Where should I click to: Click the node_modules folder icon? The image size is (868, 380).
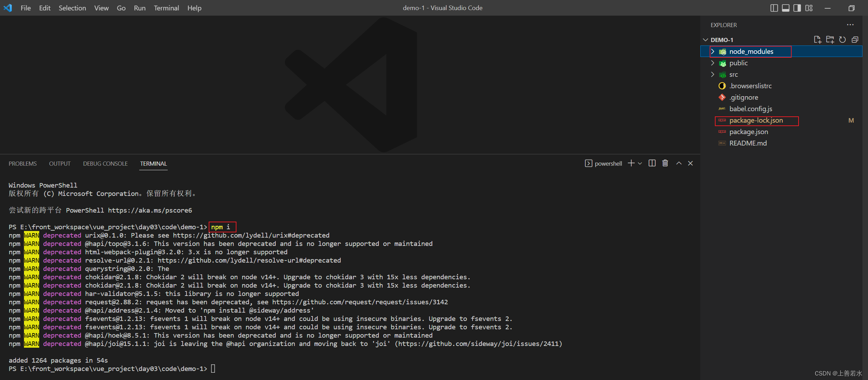click(x=723, y=52)
